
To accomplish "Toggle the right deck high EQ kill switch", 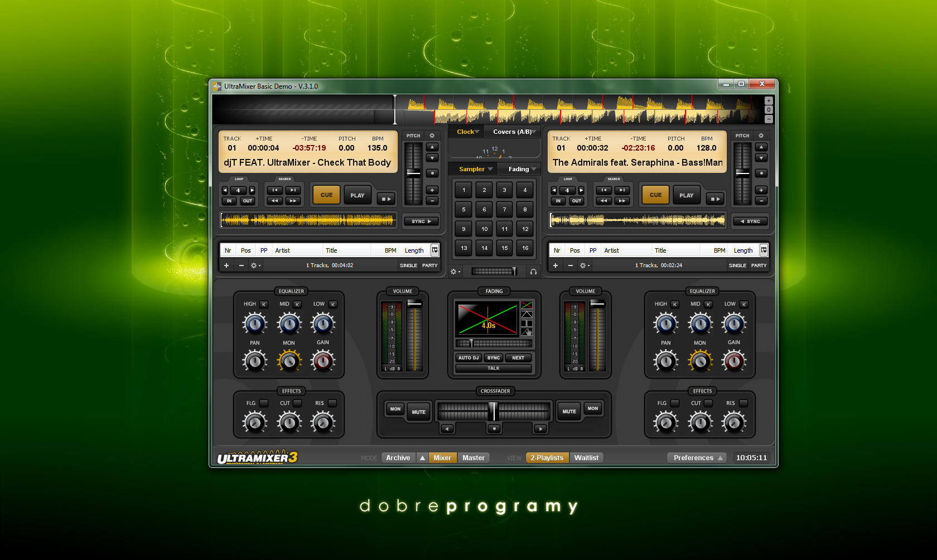I will tap(675, 304).
